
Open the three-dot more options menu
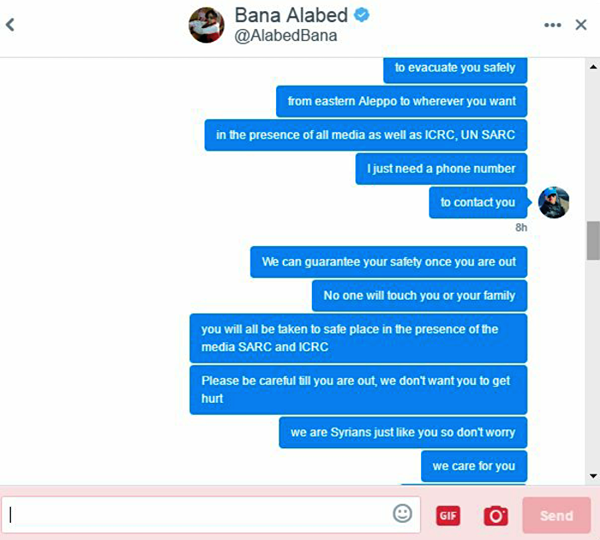553,25
